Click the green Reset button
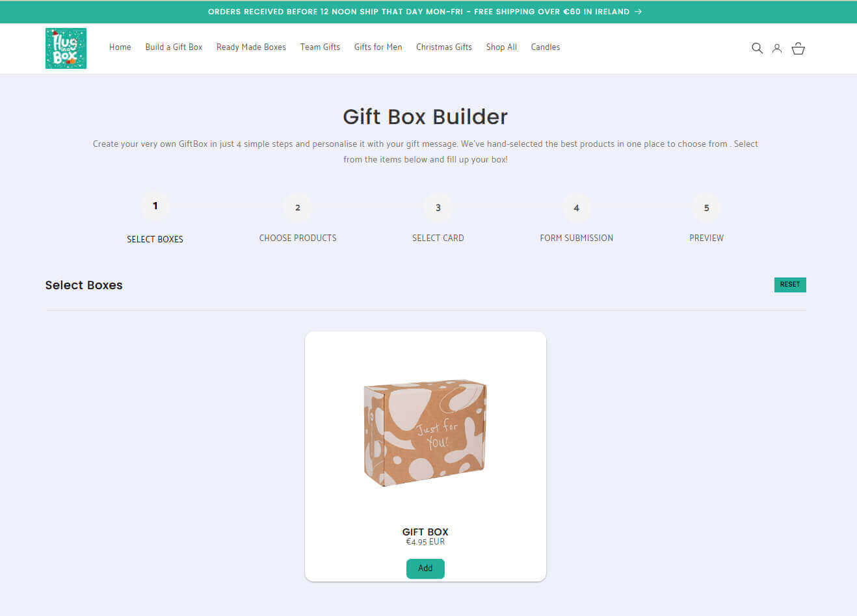Screen dimensions: 857x616 pos(790,285)
